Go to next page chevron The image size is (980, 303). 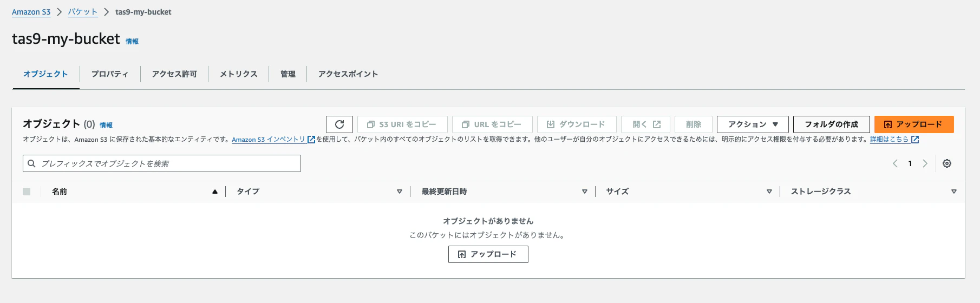point(925,163)
